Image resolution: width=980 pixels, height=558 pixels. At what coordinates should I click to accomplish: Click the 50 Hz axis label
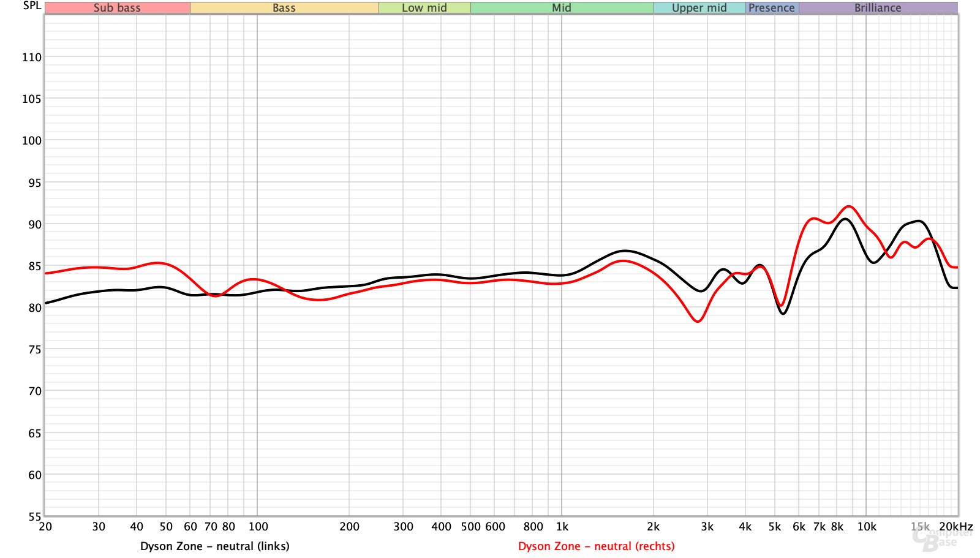point(166,526)
